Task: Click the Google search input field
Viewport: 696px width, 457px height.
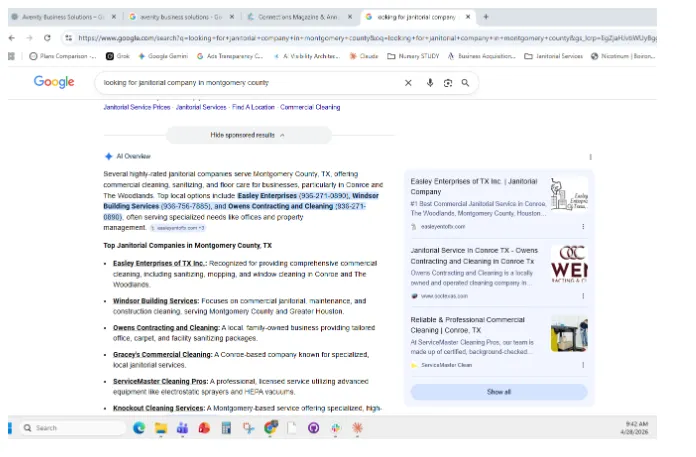Action: point(249,83)
